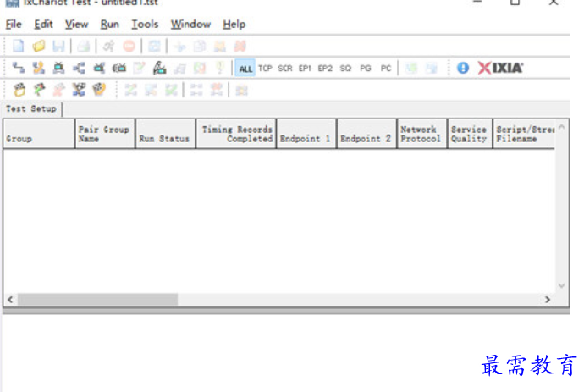The image size is (584, 392).
Task: Click the Service Quality column header
Action: (470, 134)
